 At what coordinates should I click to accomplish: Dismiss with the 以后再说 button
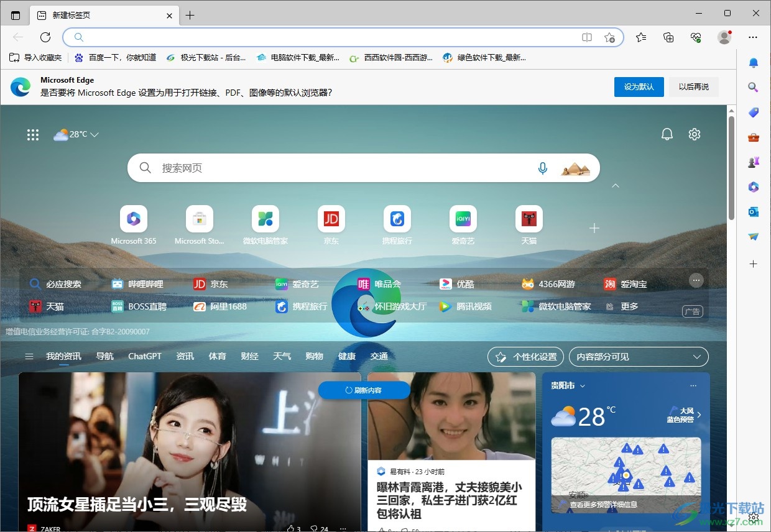pos(694,87)
